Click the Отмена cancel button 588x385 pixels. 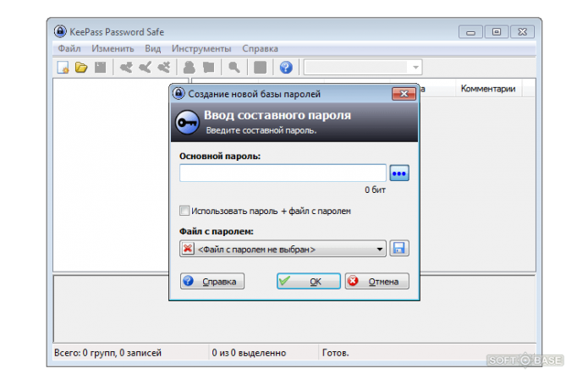click(x=376, y=281)
